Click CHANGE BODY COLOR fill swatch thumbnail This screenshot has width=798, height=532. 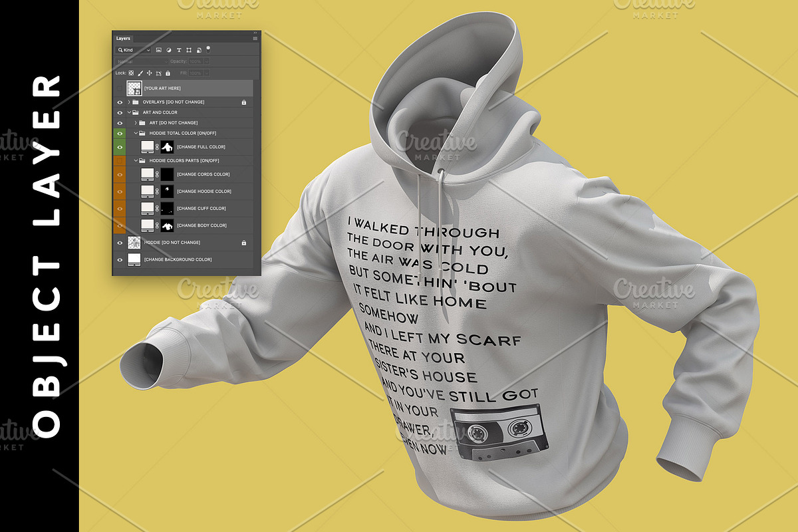148,225
